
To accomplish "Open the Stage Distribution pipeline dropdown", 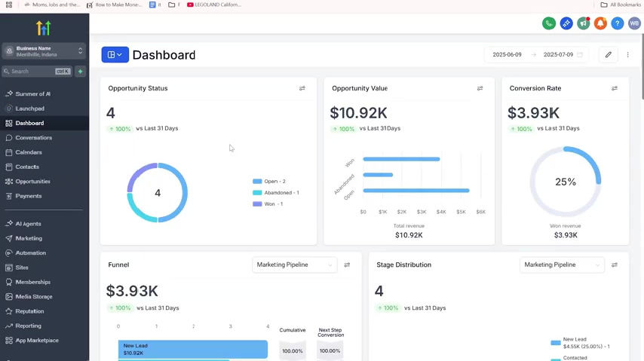I will coord(562,265).
